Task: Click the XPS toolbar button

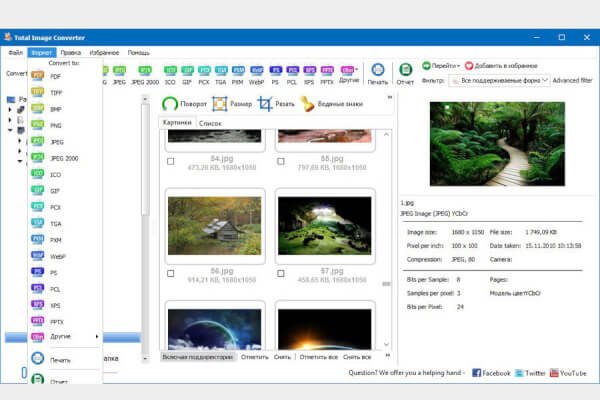Action: click(x=309, y=75)
